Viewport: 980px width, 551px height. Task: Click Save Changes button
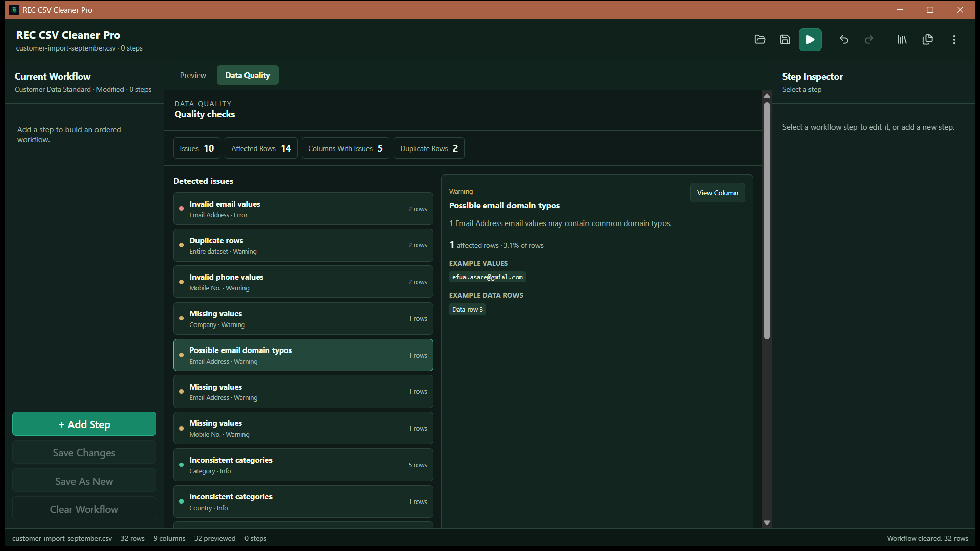click(84, 453)
